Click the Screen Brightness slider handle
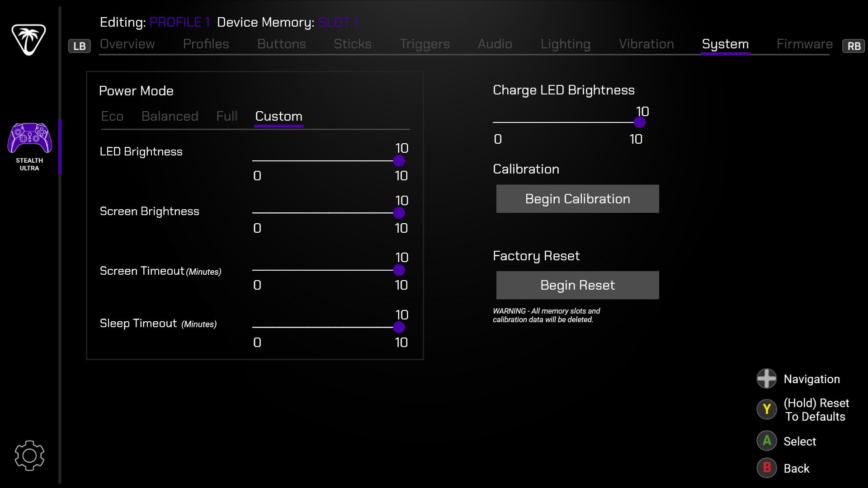Viewport: 868px width, 488px height. [x=399, y=213]
